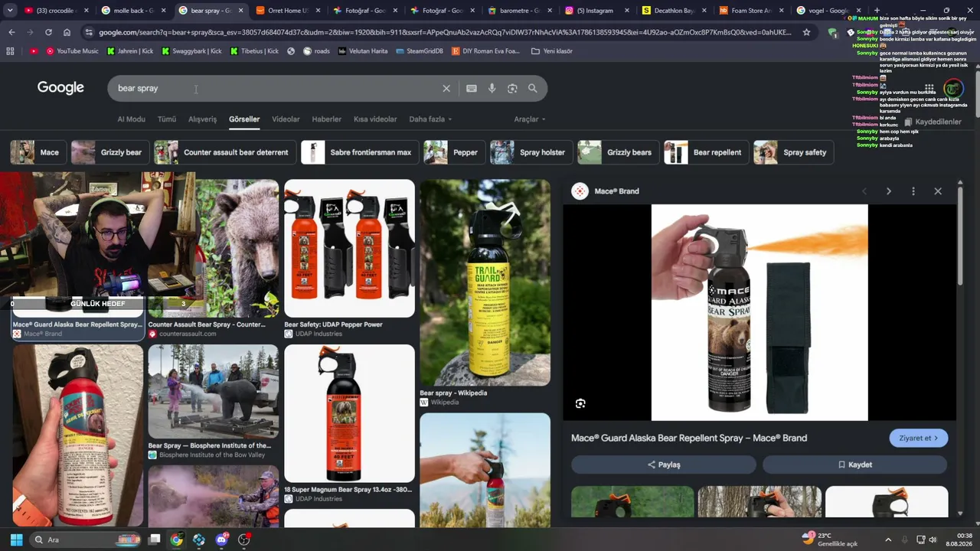Filter by Spray safety chip

point(793,152)
